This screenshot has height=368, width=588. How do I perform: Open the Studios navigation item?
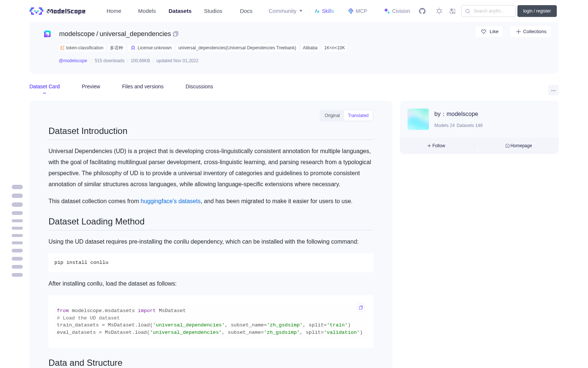[x=213, y=11]
